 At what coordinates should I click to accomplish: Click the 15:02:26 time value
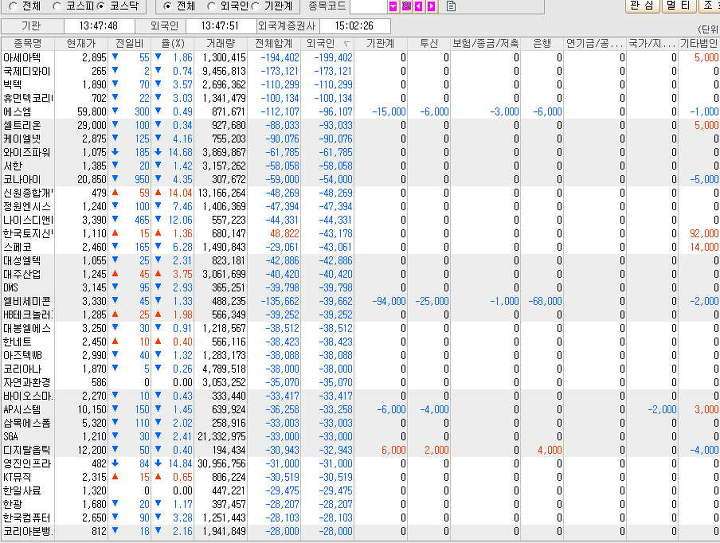tap(354, 26)
